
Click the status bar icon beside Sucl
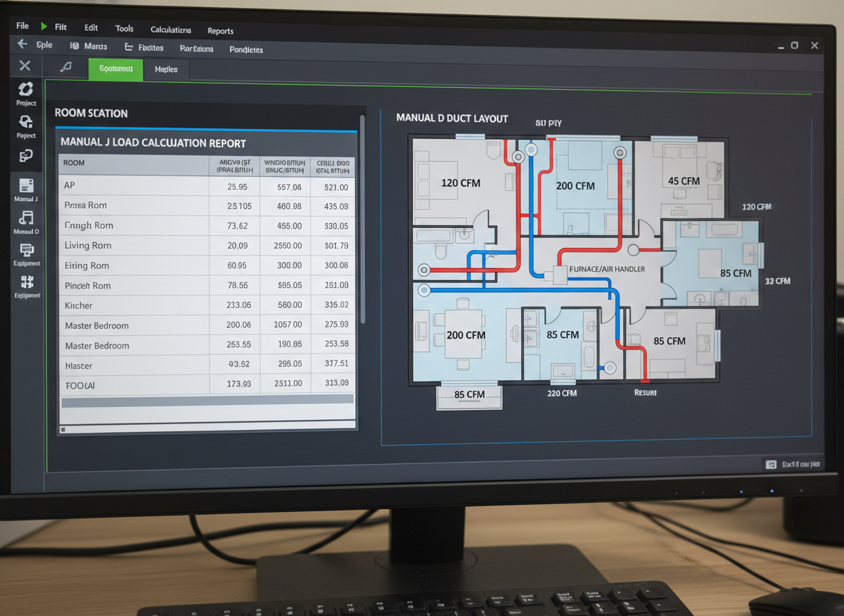(771, 464)
